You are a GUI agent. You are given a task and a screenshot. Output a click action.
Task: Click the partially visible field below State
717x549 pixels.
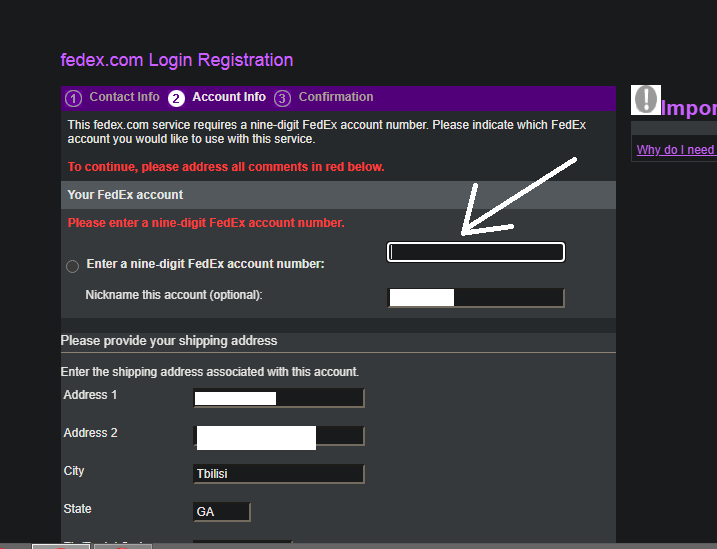[242, 542]
